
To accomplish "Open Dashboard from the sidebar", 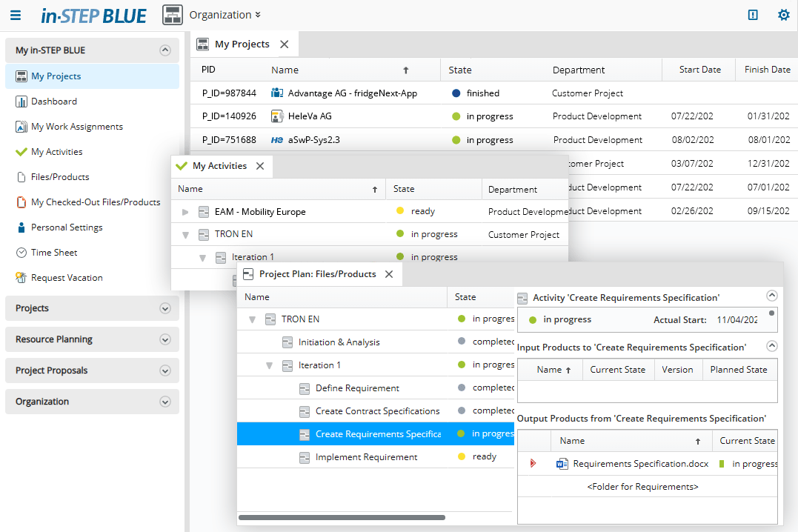I will coord(53,102).
